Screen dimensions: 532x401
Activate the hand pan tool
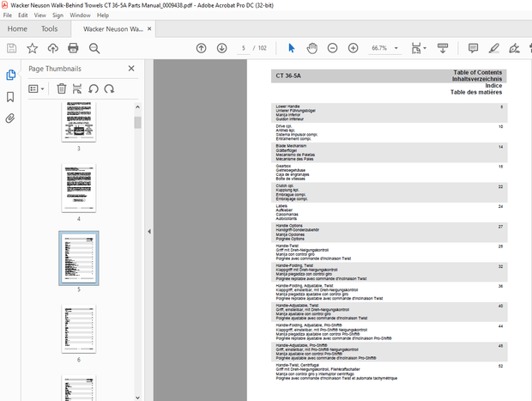(x=311, y=48)
